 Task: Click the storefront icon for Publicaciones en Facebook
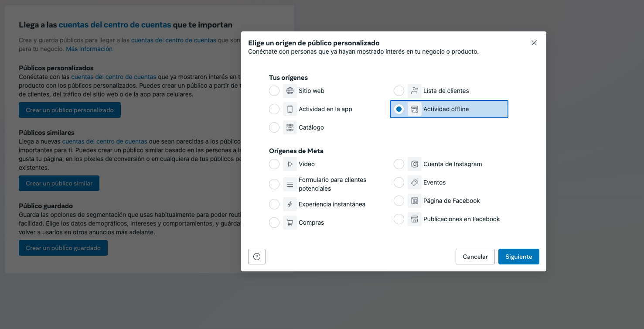tap(415, 219)
